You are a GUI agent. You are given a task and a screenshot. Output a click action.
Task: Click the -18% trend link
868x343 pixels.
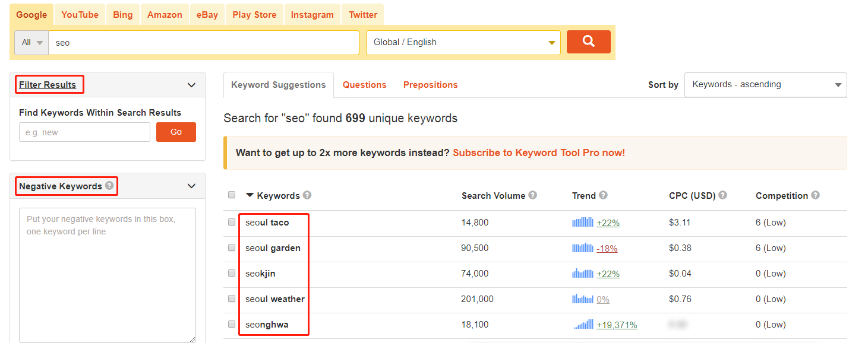click(x=607, y=249)
